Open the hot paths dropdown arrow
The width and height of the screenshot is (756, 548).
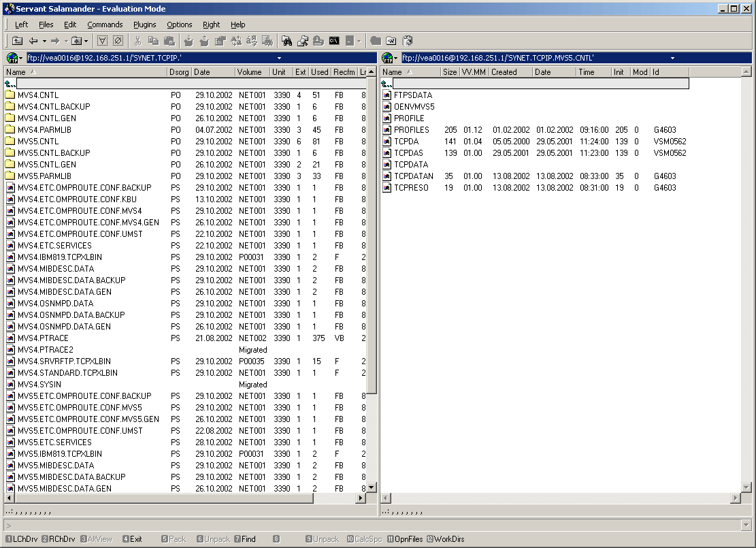(x=86, y=41)
